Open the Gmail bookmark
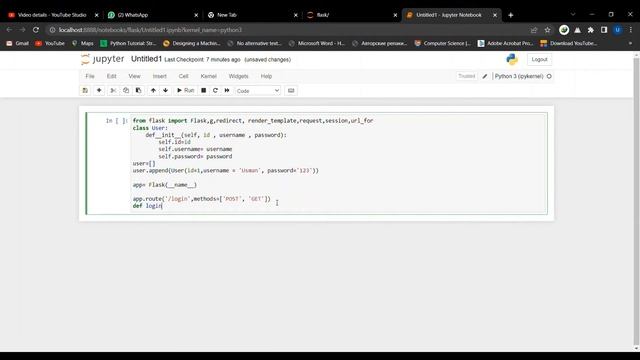This screenshot has height=360, width=640. pyautogui.click(x=18, y=43)
